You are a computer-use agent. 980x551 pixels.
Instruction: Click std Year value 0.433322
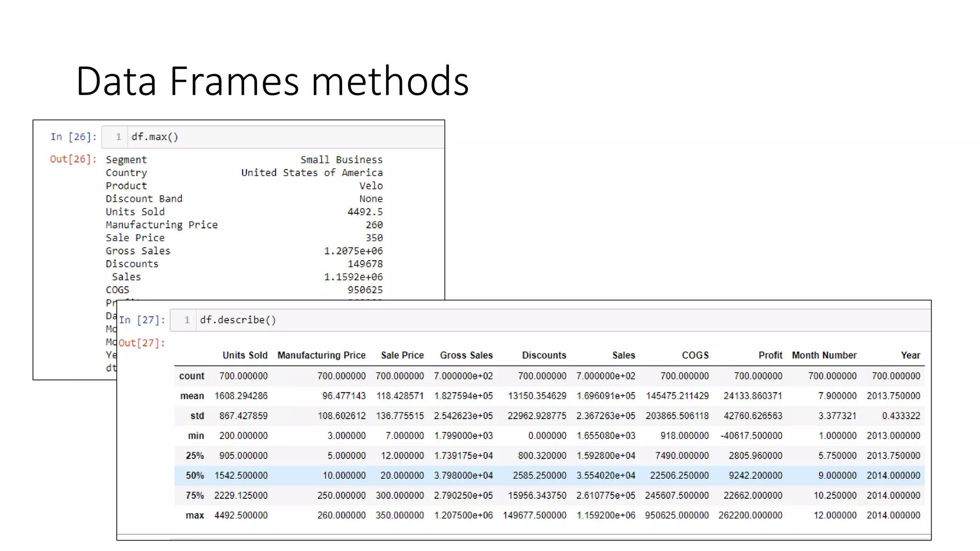pos(902,416)
